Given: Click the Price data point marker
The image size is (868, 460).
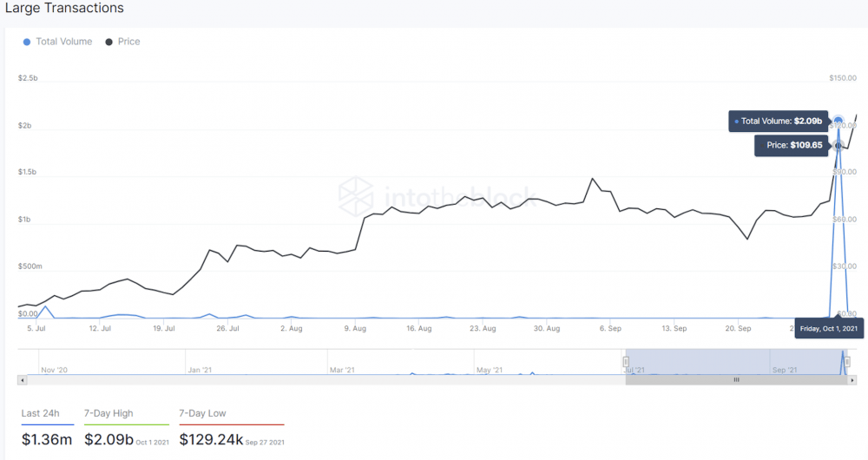Looking at the screenshot, I should [x=838, y=145].
